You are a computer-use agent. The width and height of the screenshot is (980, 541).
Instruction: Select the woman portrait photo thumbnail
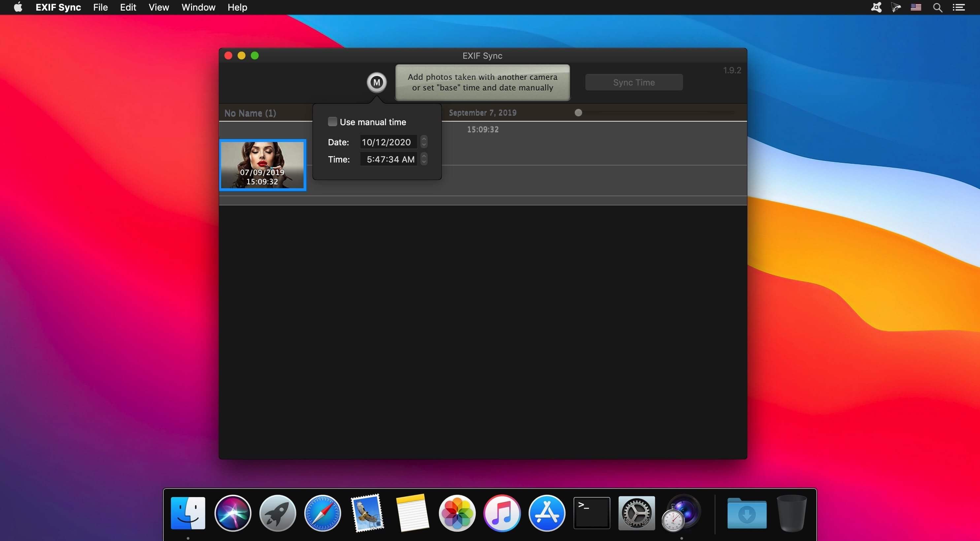coord(263,165)
